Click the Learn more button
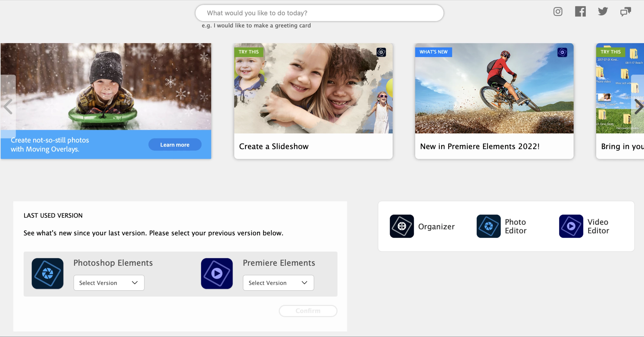Screen dimensions: 644x337 [175, 145]
